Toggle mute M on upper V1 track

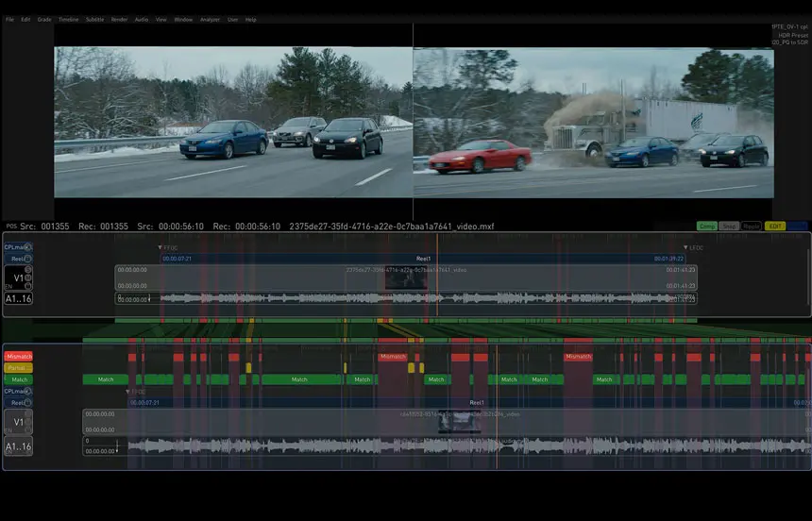coord(28,277)
